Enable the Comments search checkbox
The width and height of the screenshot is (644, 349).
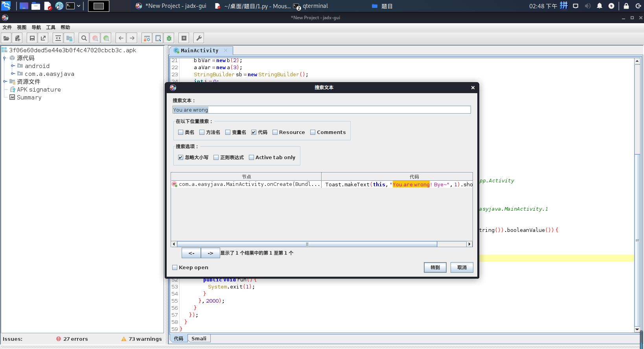pos(313,132)
